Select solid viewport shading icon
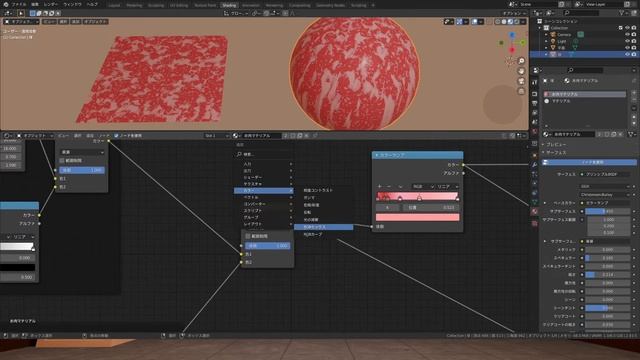 click(504, 21)
